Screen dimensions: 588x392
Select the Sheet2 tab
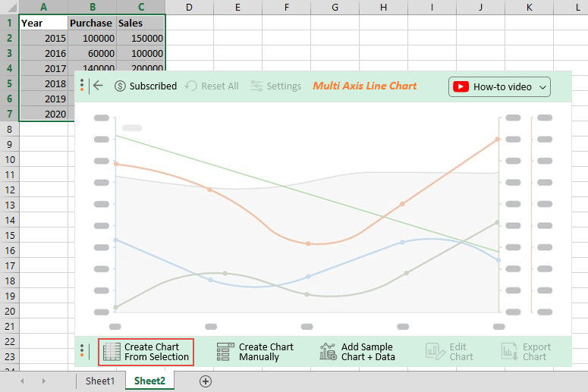(x=149, y=381)
